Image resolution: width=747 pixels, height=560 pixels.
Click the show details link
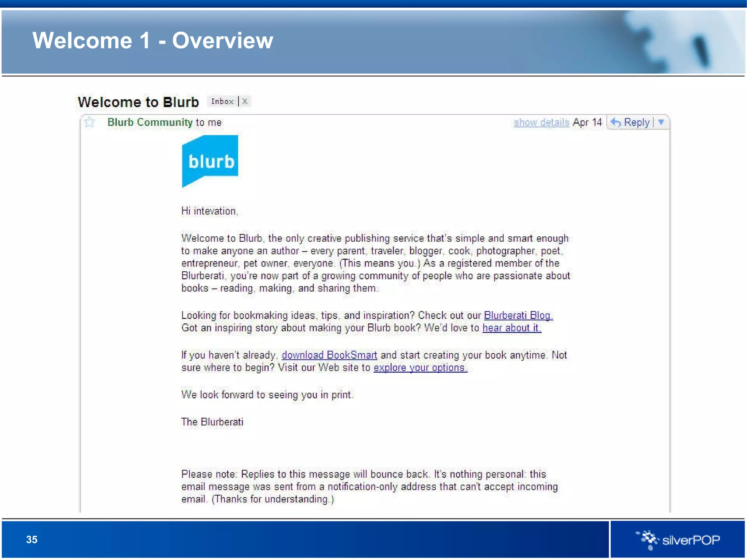point(541,122)
